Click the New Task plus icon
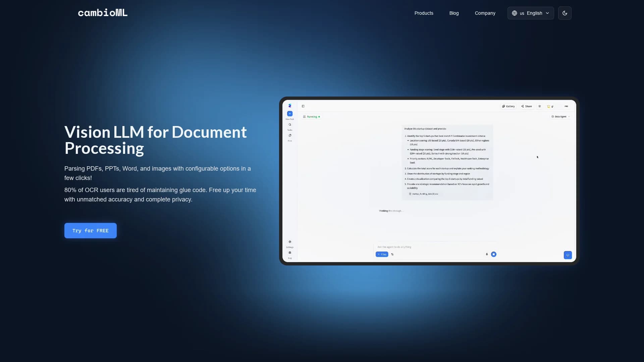This screenshot has width=644, height=362. 290,114
